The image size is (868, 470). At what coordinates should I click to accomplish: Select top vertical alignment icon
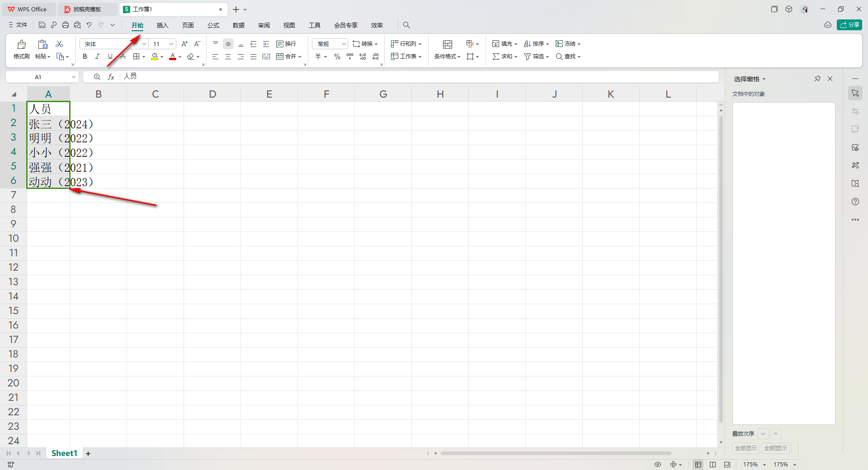pyautogui.click(x=216, y=44)
